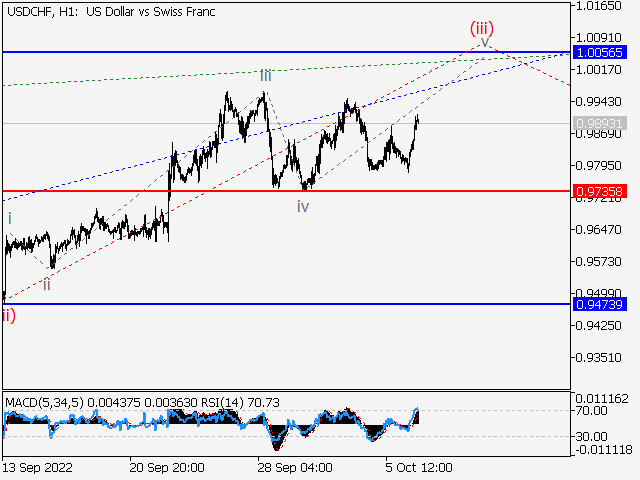The width and height of the screenshot is (640, 480).
Task: Click the grey wave label iv
Action: [x=303, y=207]
